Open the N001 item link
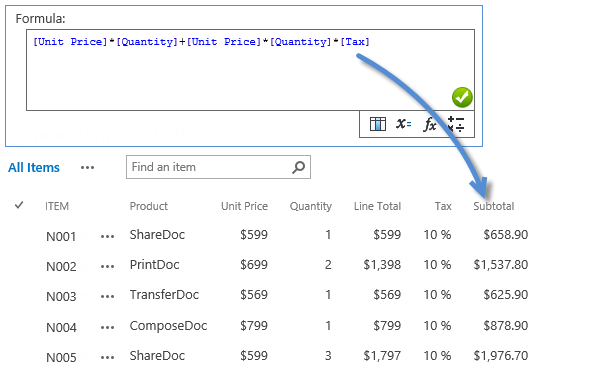 point(61,237)
